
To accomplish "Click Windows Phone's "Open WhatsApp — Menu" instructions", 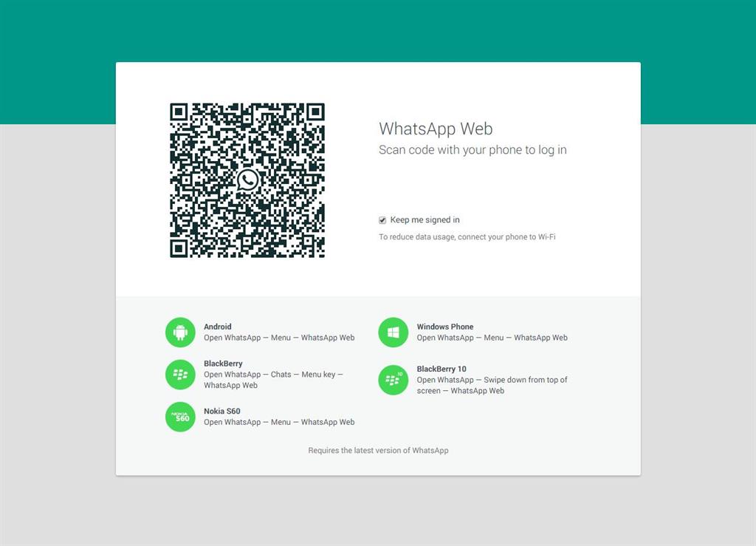I will point(492,338).
